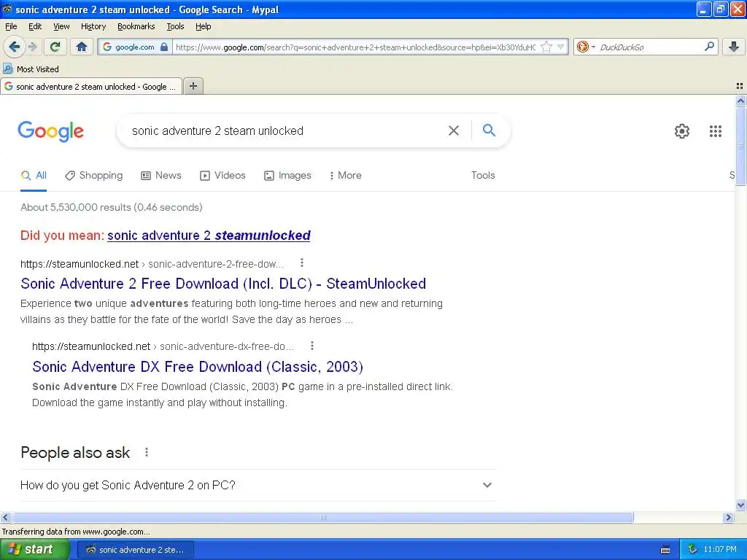Screen dimensions: 747x560
Task: Open the History menu
Action: pos(93,27)
